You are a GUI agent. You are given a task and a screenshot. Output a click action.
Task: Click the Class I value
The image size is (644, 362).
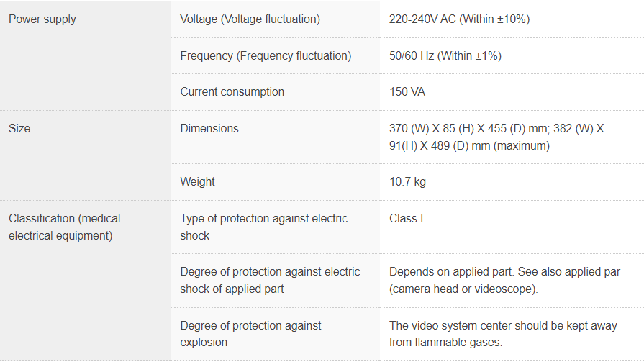(406, 218)
